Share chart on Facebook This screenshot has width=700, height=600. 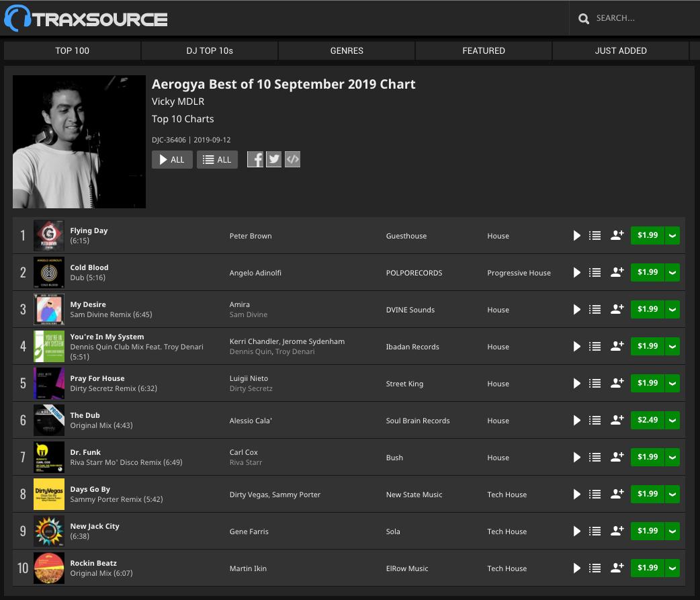pos(255,159)
